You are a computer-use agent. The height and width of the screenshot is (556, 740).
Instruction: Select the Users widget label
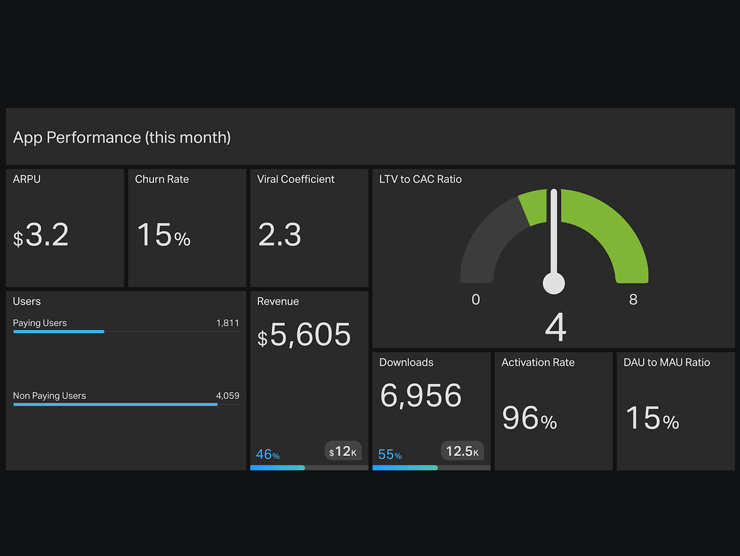[26, 302]
